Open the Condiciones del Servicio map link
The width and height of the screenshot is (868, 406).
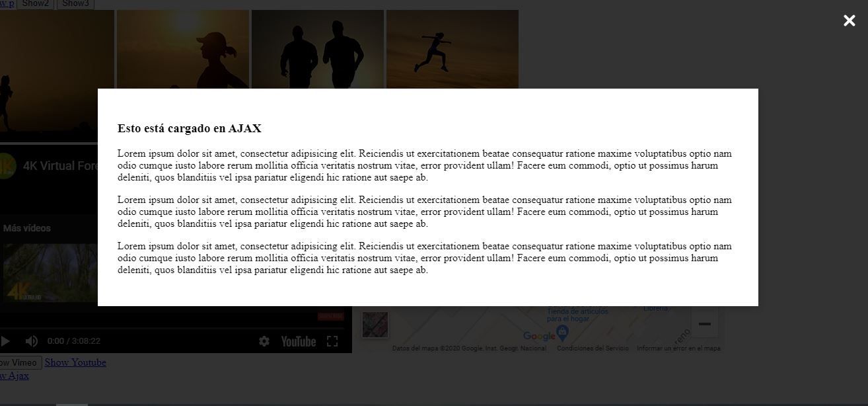pos(593,348)
